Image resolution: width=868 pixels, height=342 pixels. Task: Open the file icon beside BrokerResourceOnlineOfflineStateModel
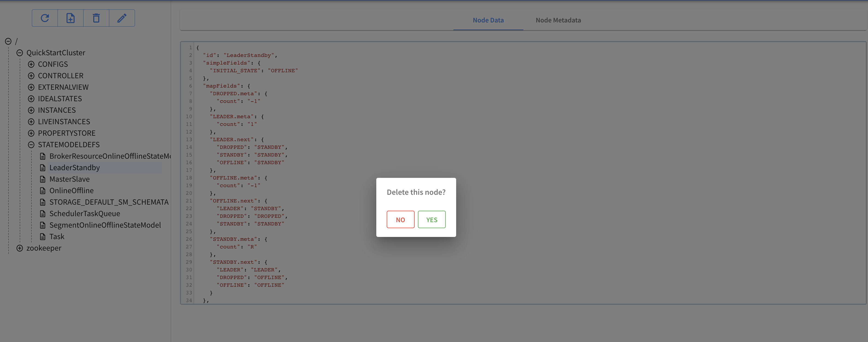click(43, 156)
